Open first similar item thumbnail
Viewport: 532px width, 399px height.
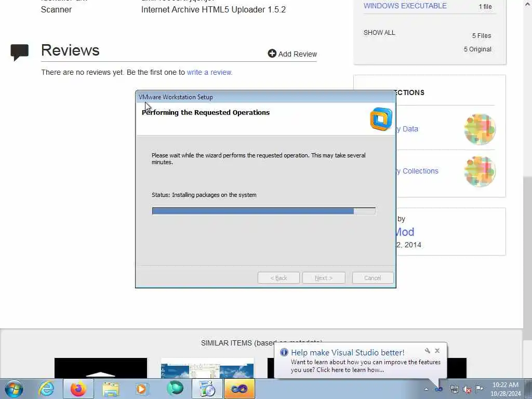(x=101, y=368)
